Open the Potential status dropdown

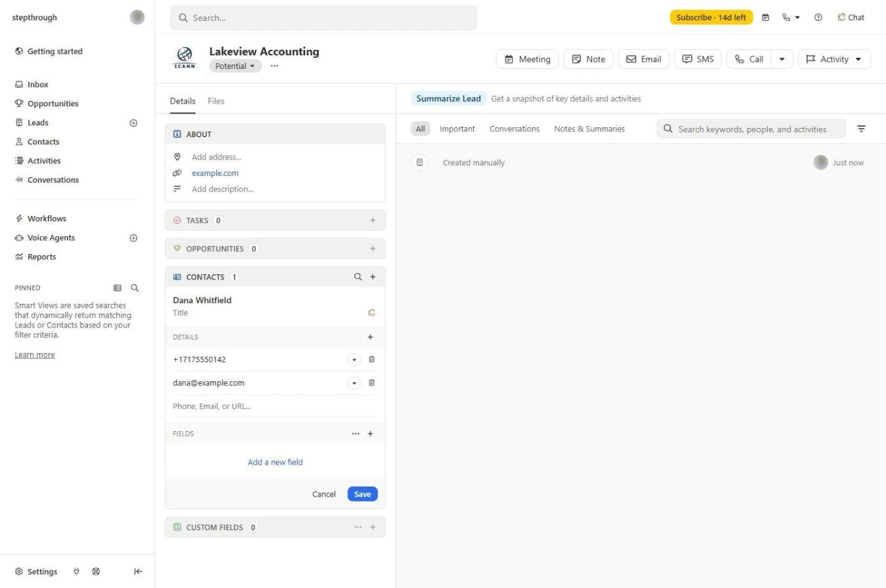pyautogui.click(x=236, y=66)
